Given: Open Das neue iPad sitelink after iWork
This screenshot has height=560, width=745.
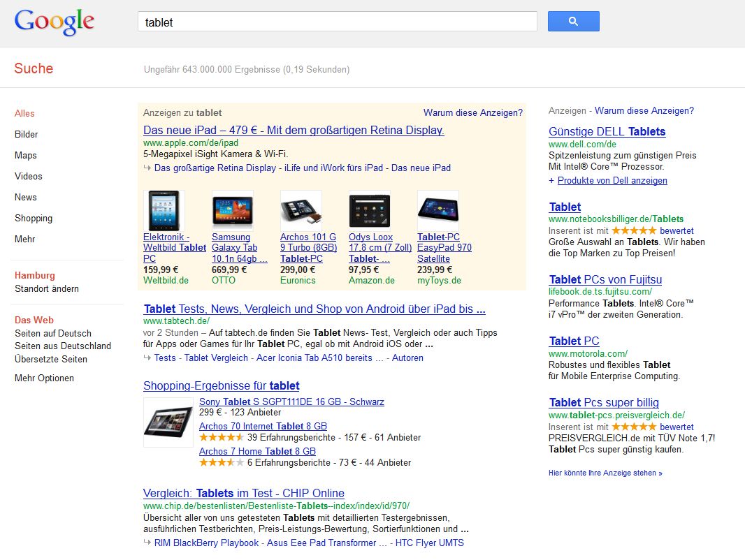Looking at the screenshot, I should coord(421,168).
